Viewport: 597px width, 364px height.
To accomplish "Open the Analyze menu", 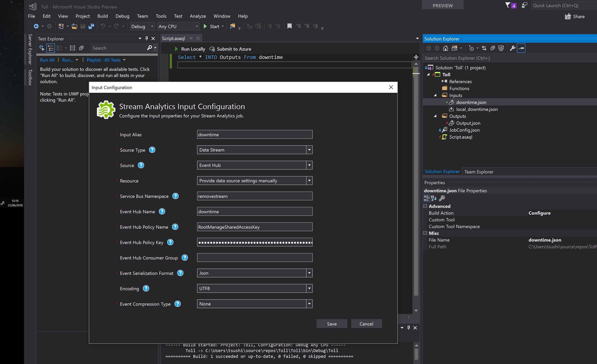I will pyautogui.click(x=198, y=16).
